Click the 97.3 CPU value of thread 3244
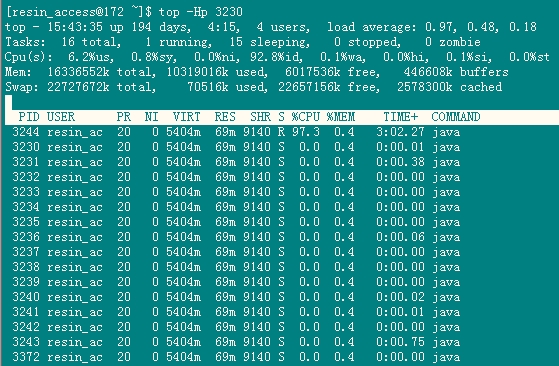559x366 pixels. click(306, 132)
